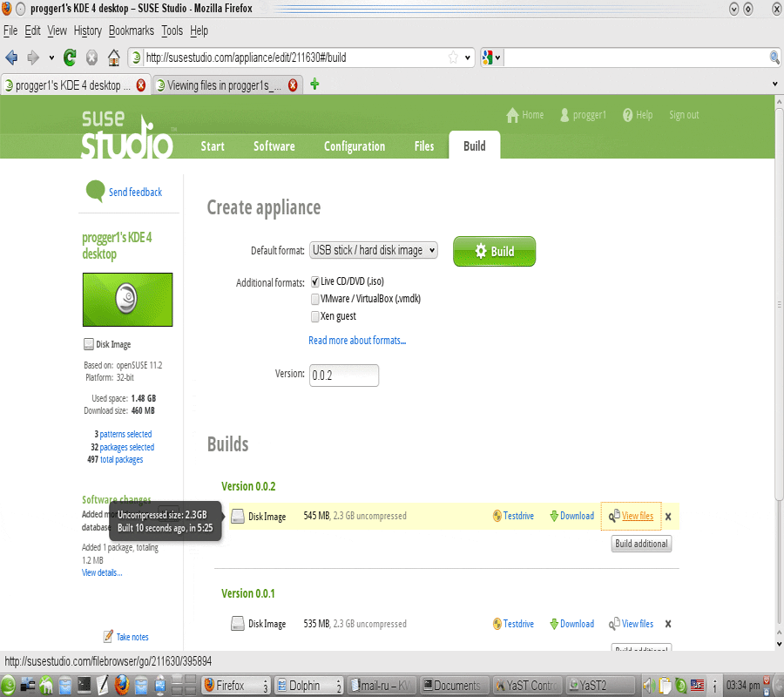The width and height of the screenshot is (784, 697).
Task: Open the File menu
Action: pos(10,30)
